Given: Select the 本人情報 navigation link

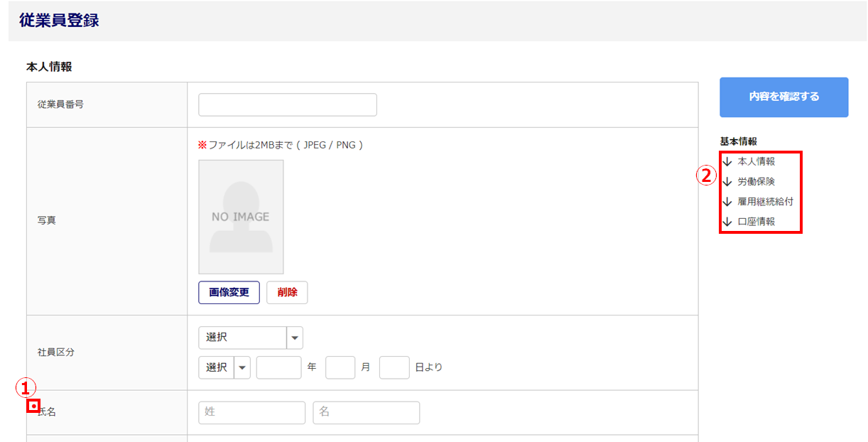Looking at the screenshot, I should pyautogui.click(x=756, y=162).
